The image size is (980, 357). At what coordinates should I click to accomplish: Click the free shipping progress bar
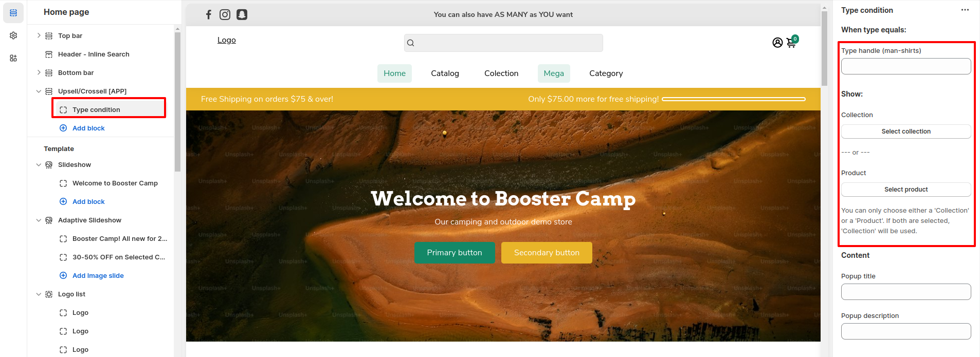(734, 99)
